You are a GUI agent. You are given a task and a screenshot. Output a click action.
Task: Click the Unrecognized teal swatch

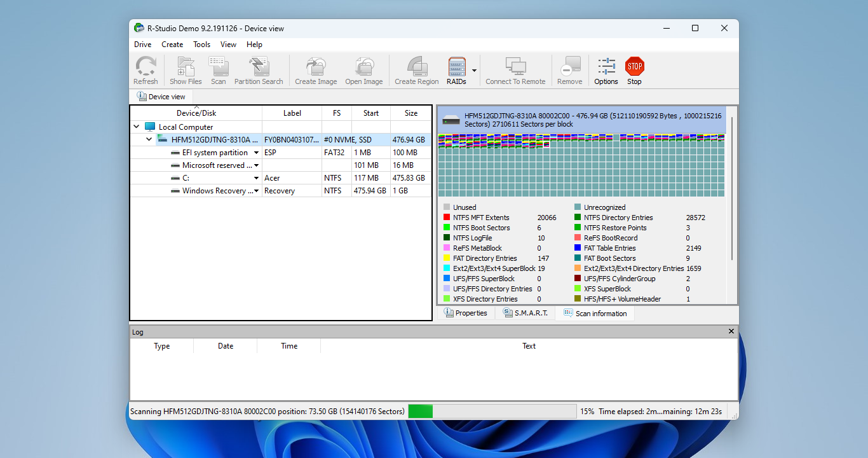point(578,207)
